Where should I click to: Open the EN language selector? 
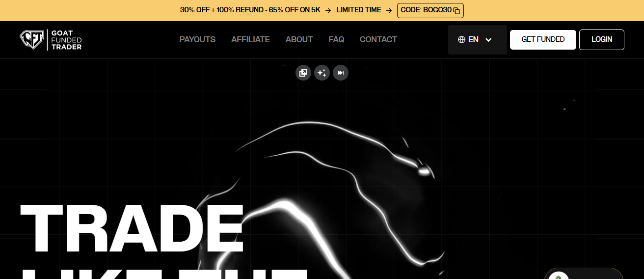click(474, 40)
